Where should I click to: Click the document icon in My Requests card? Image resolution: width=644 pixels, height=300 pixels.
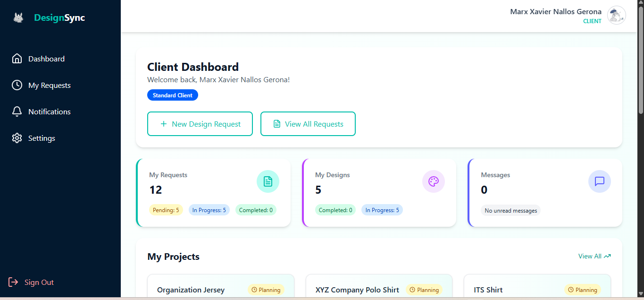pos(268,181)
